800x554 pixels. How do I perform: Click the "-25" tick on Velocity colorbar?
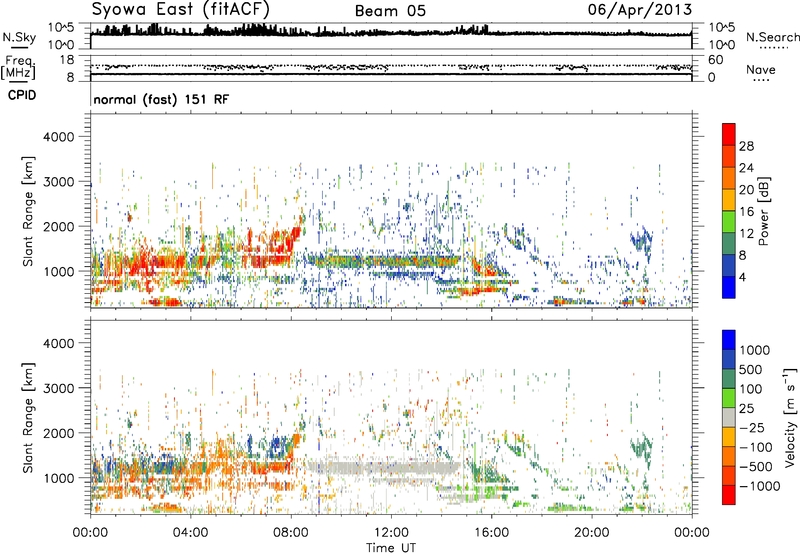tap(752, 428)
